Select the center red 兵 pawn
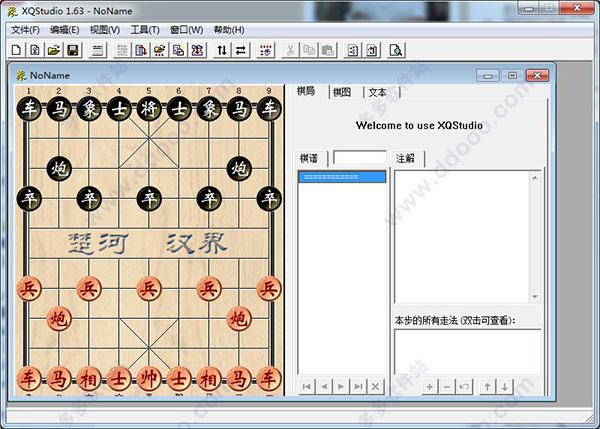 pos(149,289)
